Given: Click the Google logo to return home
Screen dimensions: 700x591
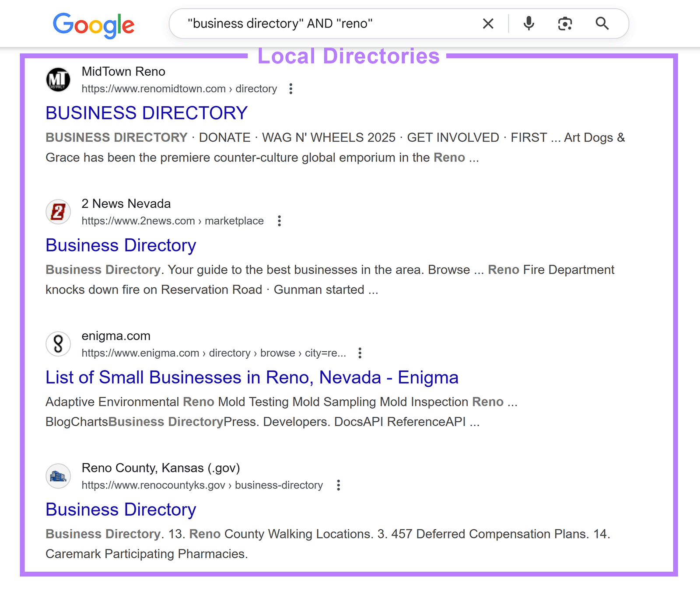Looking at the screenshot, I should point(93,25).
